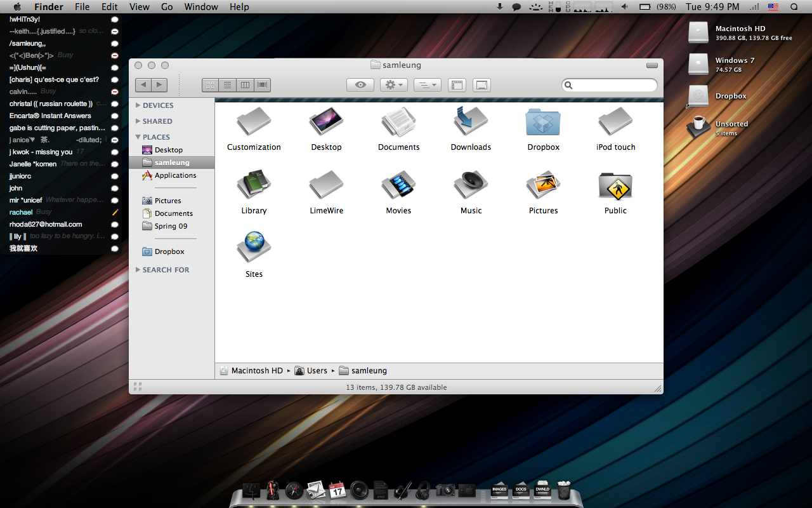Viewport: 812px width, 508px height.
Task: Open the Trash in the Dock
Action: pos(563,490)
